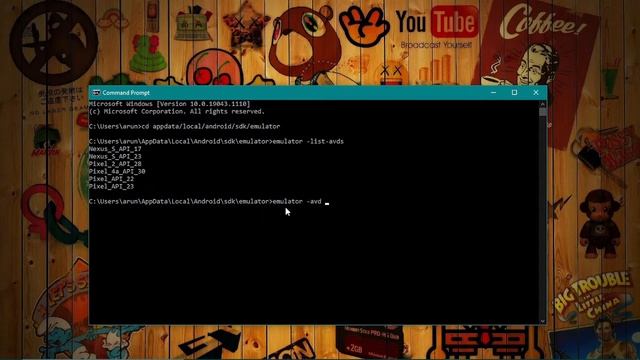Close the Command Prompt window

pos(536,93)
